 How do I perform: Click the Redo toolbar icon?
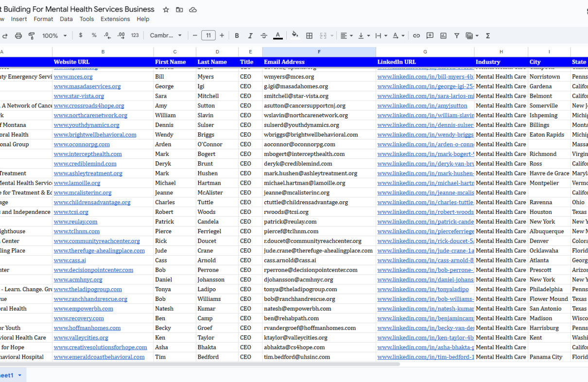pyautogui.click(x=5, y=35)
